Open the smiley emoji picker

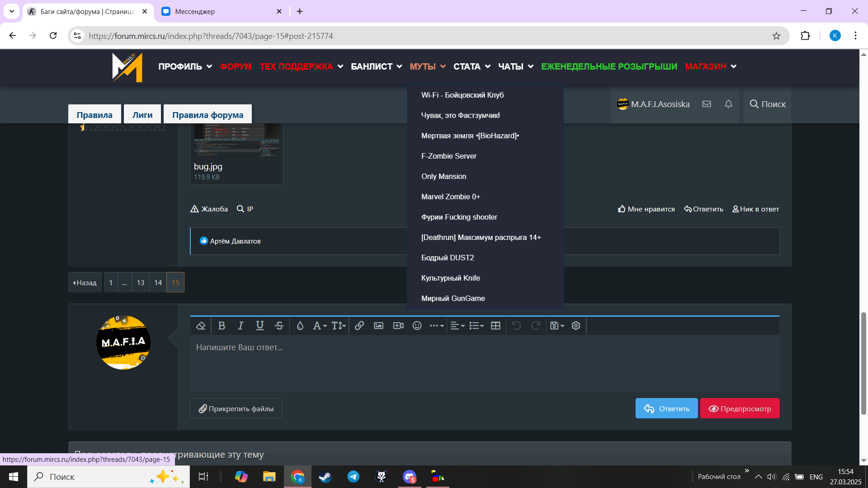pos(417,326)
